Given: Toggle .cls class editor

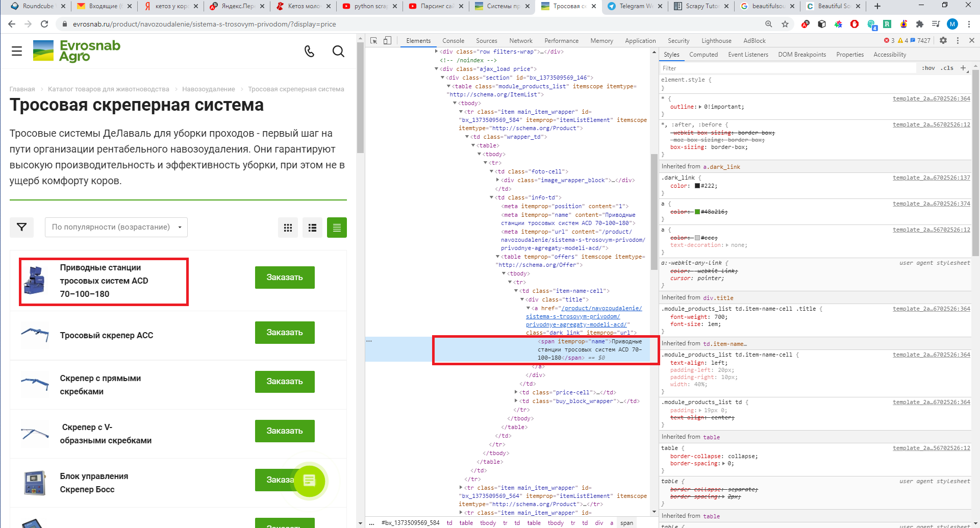Looking at the screenshot, I should click(x=948, y=68).
